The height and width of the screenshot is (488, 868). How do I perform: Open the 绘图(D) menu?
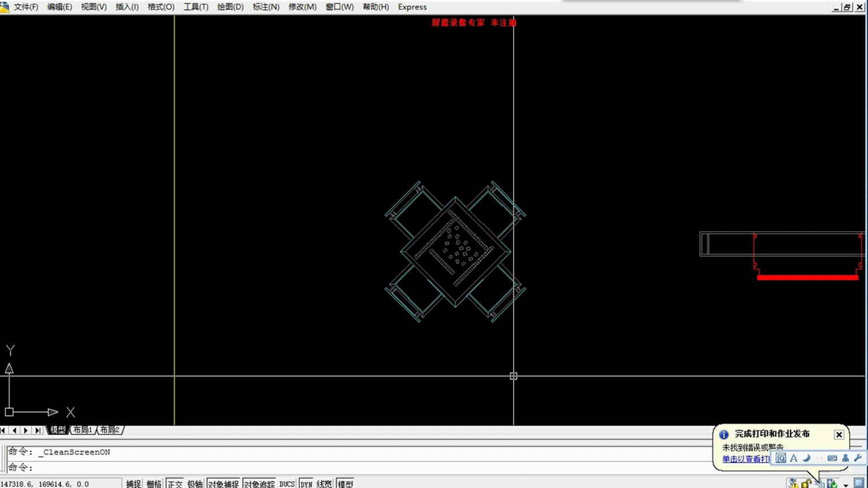click(230, 7)
